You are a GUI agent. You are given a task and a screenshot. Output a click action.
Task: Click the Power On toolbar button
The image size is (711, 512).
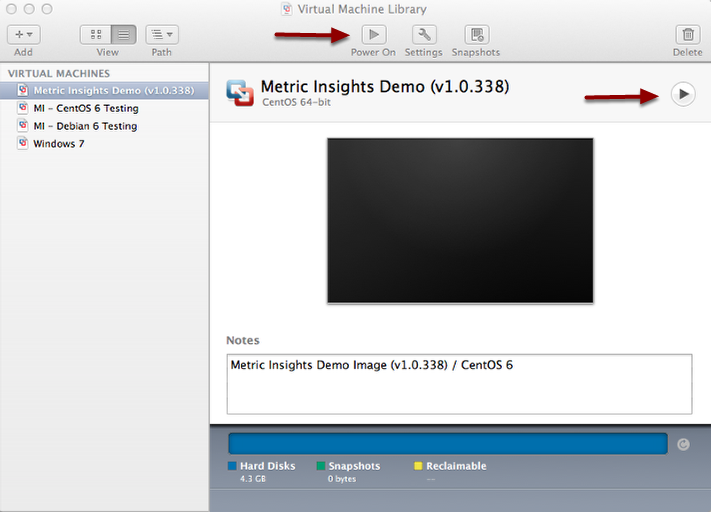[374, 34]
